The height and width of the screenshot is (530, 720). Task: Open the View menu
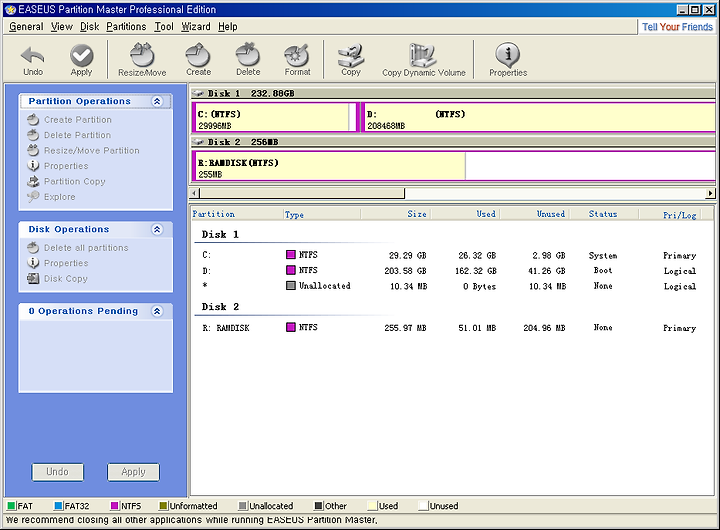point(62,27)
